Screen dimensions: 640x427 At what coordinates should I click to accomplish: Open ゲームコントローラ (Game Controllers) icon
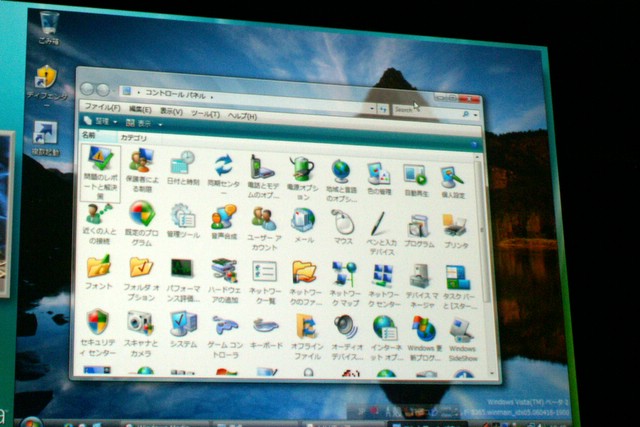tap(225, 337)
